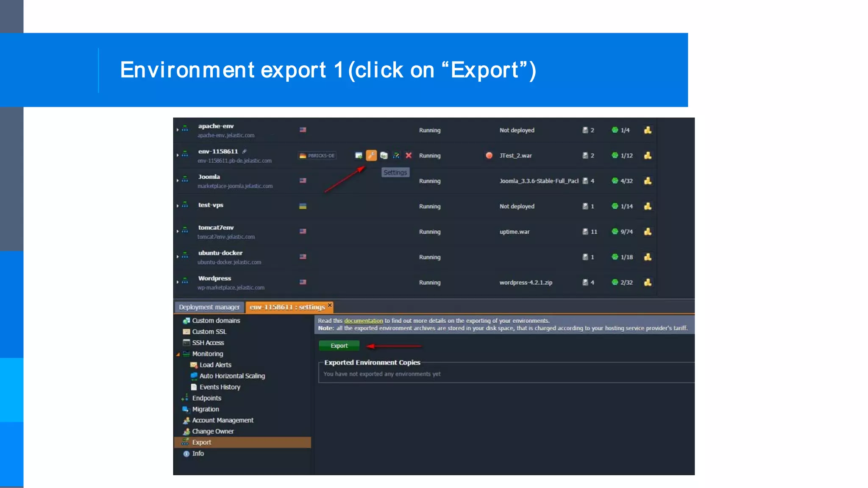Click the red X delete icon for env-1158611
Image resolution: width=868 pixels, height=488 pixels.
pyautogui.click(x=409, y=155)
